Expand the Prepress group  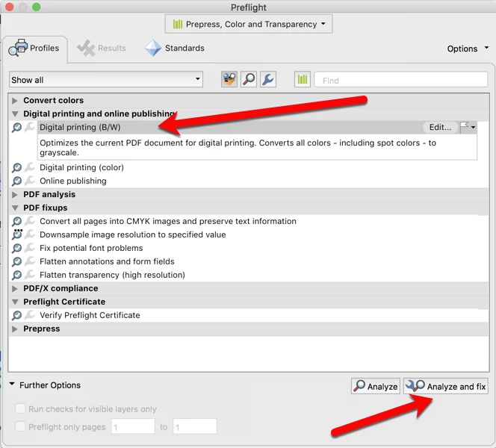(x=14, y=329)
